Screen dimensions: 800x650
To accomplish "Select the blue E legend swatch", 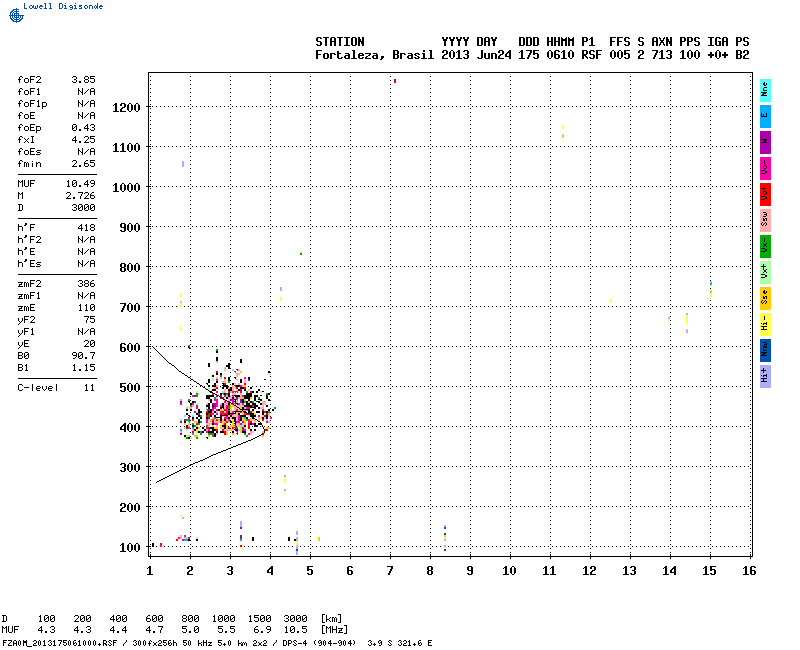I will 765,116.
